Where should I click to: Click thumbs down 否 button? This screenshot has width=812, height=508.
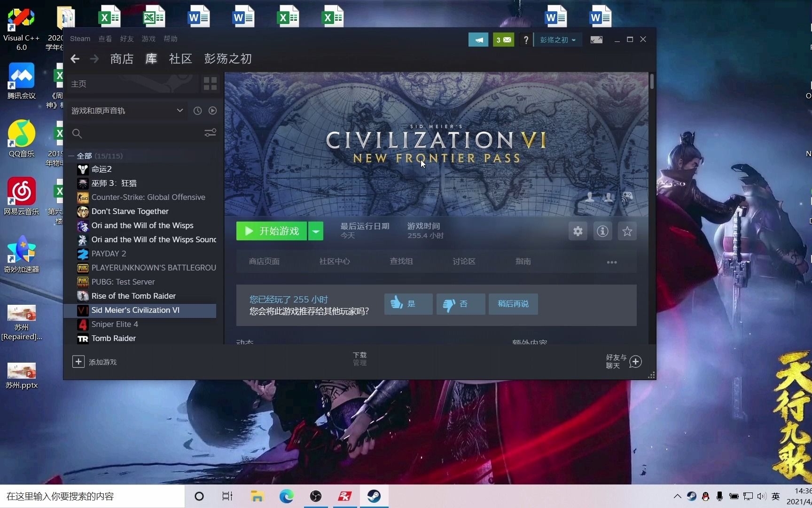pos(461,304)
